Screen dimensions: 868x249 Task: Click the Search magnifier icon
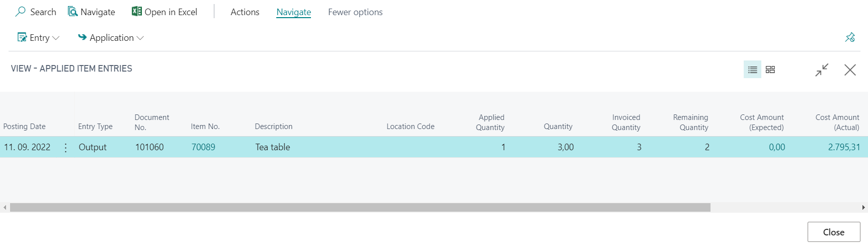pyautogui.click(x=21, y=12)
